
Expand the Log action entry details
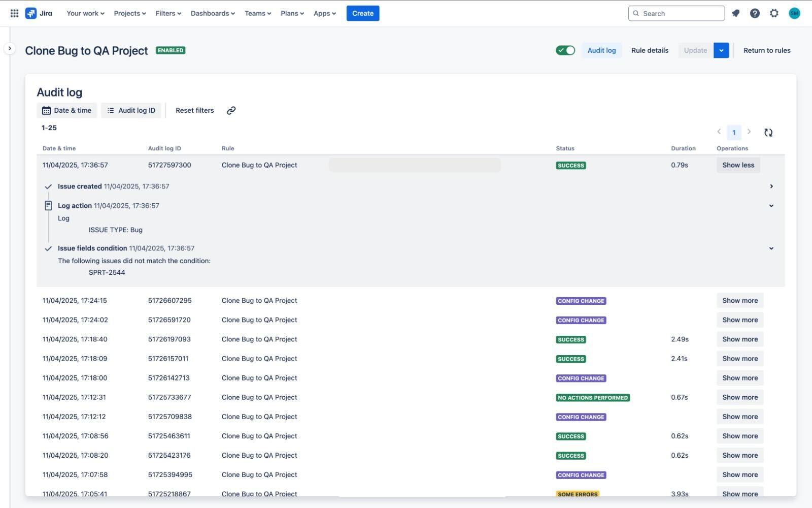[771, 206]
